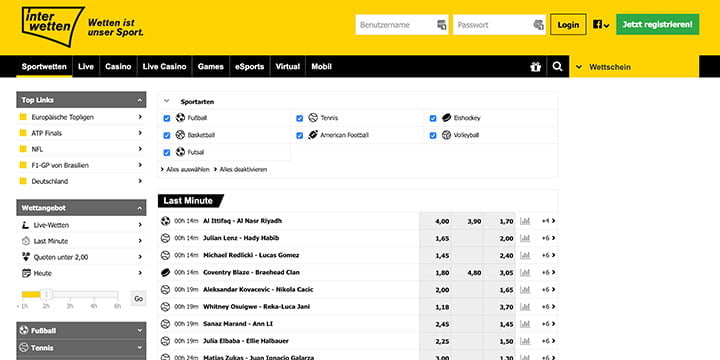
Task: Click yellow square icon beside ATP Finals
Action: click(23, 133)
